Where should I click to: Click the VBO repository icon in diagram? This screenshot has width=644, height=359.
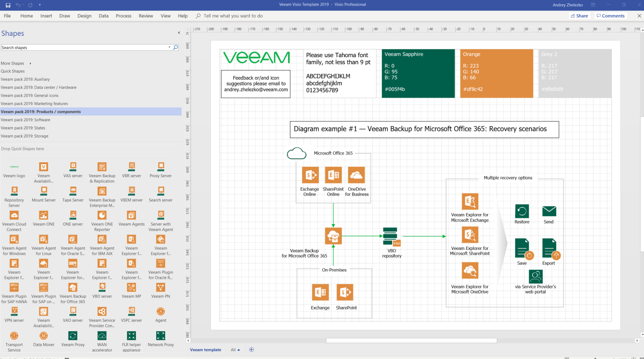(391, 237)
